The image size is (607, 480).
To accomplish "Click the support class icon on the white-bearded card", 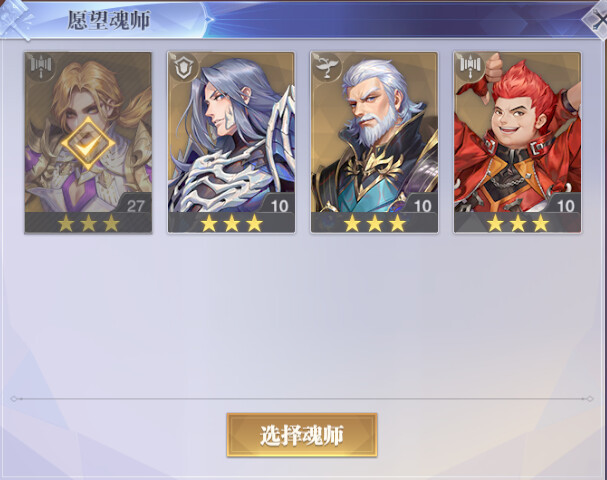I will click(x=327, y=67).
